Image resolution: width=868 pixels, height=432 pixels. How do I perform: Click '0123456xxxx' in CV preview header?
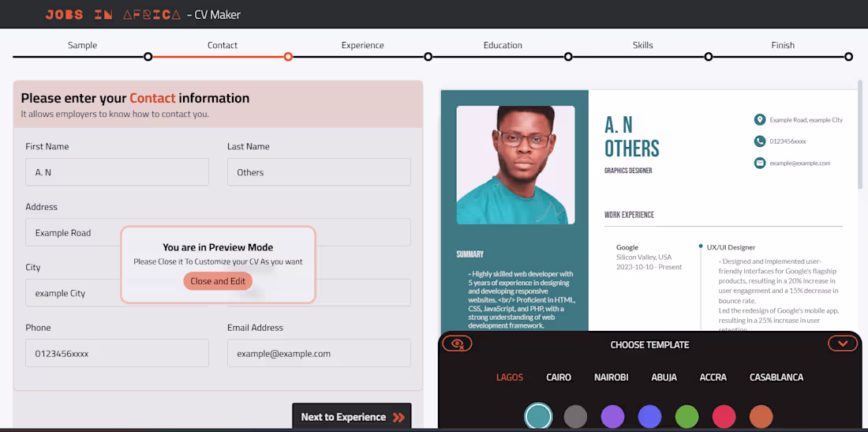coord(788,141)
